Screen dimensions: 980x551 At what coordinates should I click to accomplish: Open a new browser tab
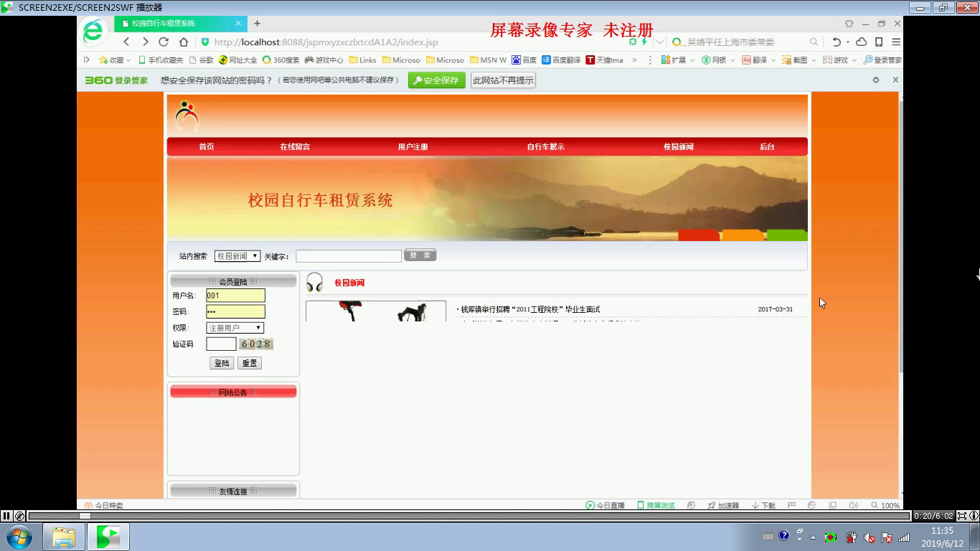tap(257, 23)
